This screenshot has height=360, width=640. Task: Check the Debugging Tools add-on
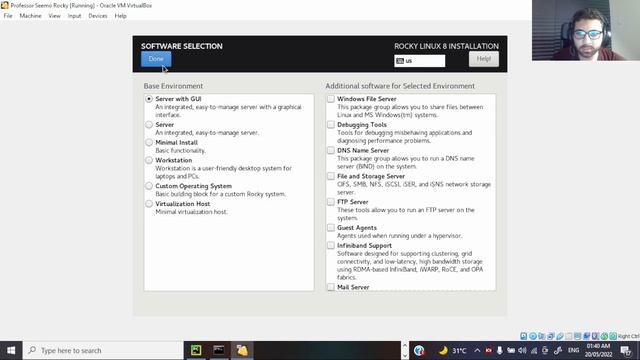point(331,124)
